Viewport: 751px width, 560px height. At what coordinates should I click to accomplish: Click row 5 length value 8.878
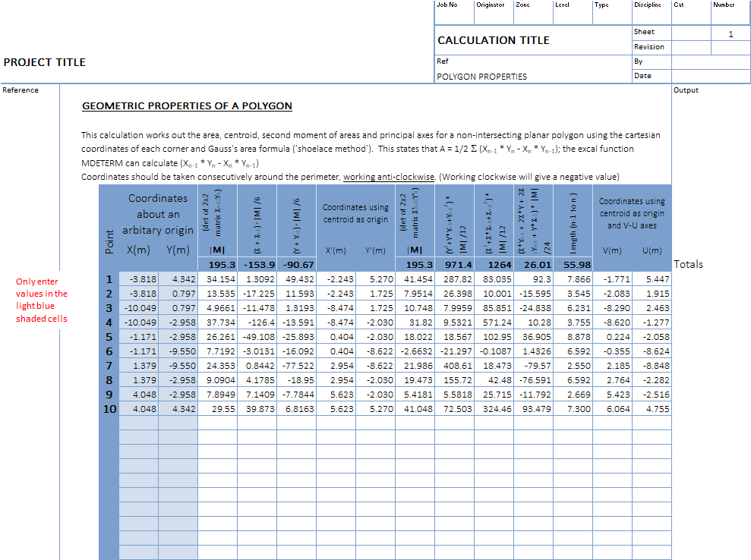click(x=573, y=337)
